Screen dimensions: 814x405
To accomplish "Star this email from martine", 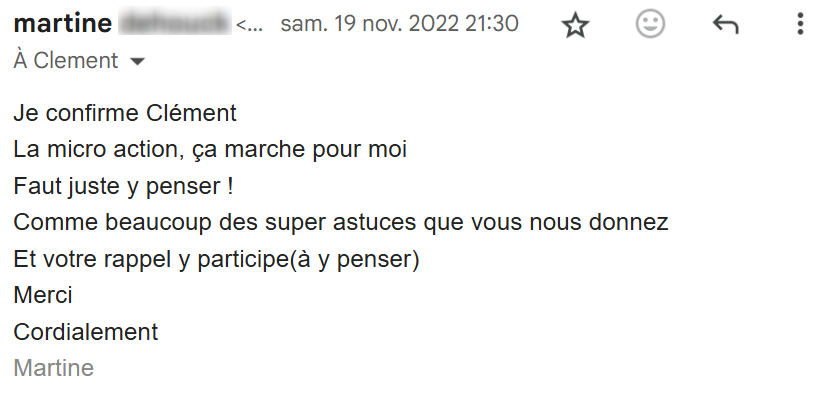I will (575, 25).
